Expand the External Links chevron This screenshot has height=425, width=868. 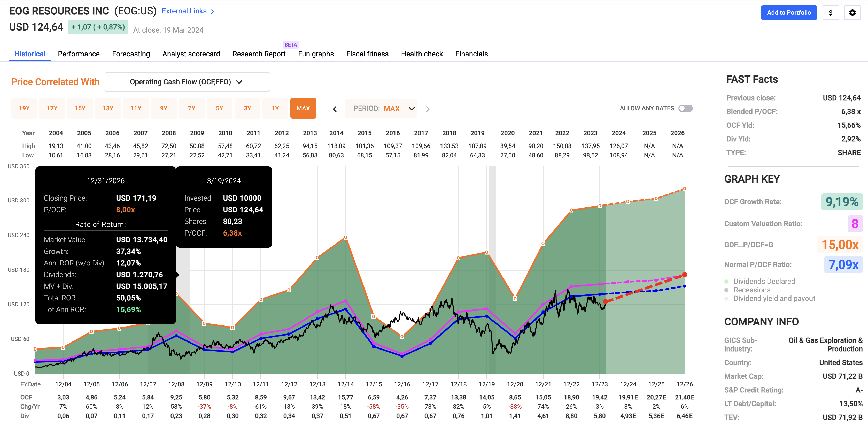tap(212, 11)
